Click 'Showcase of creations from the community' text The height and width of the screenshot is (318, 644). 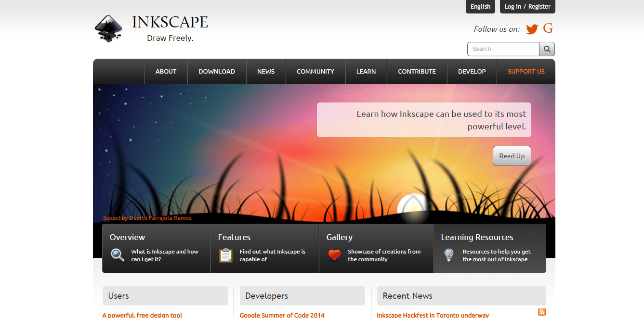pos(384,255)
